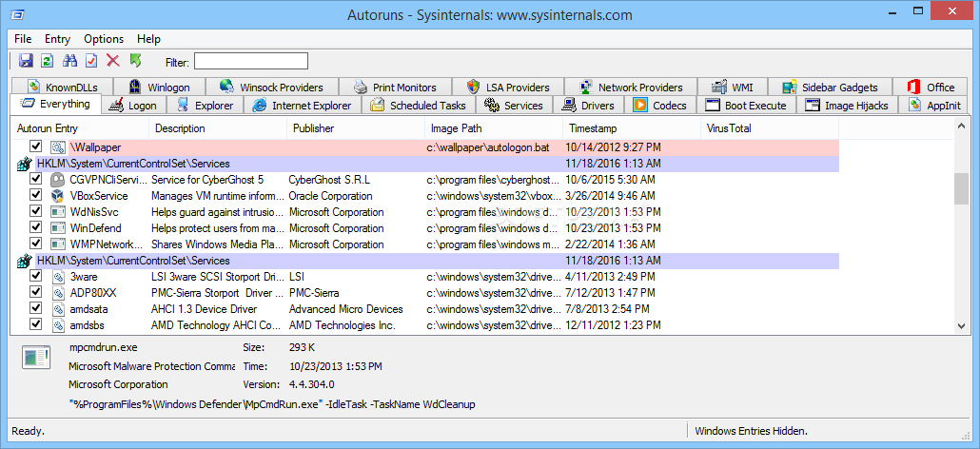The width and height of the screenshot is (980, 449).
Task: Select the 'Oracle Corporation' publisher cell
Action: coord(330,196)
